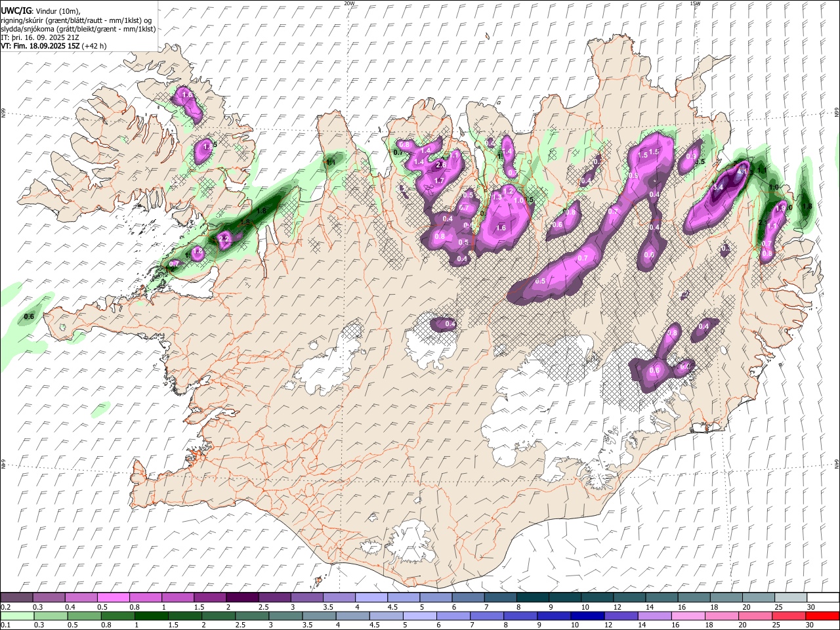Viewport: 840px width, 630px height.
Task: Click the 'IT: þri. 16. 09. 2025 21Z' line
Action: pyautogui.click(x=41, y=37)
